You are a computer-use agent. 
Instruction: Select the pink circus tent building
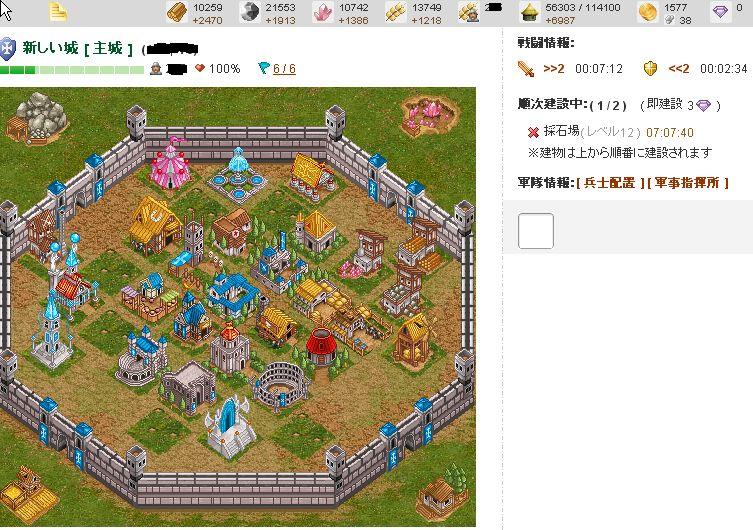170,163
